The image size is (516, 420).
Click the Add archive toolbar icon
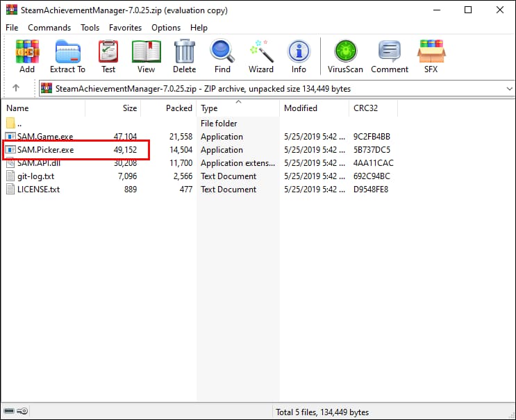coord(27,51)
